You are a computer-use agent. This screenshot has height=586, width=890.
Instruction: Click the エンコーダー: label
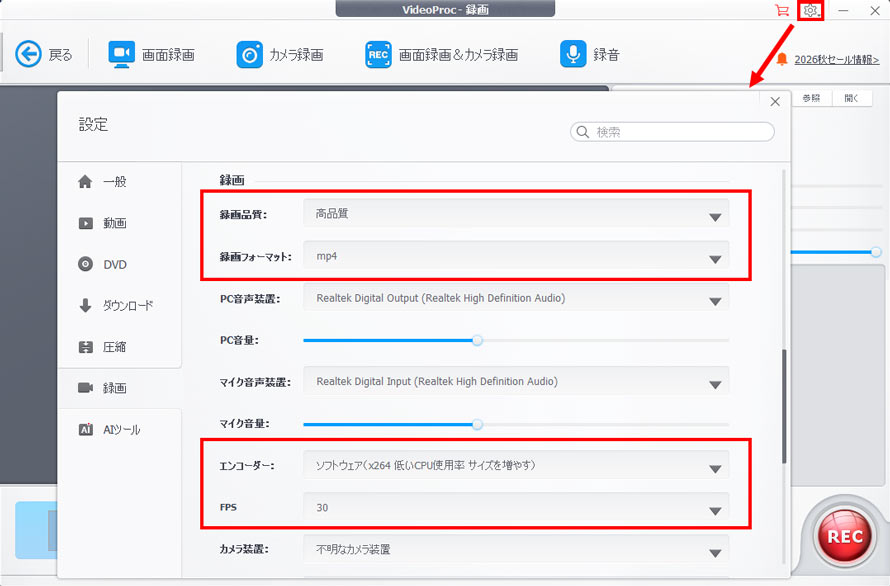[x=247, y=466]
